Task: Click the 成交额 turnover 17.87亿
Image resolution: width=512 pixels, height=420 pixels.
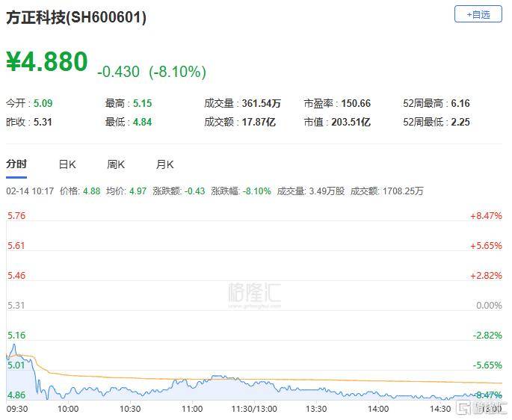Action: point(259,122)
